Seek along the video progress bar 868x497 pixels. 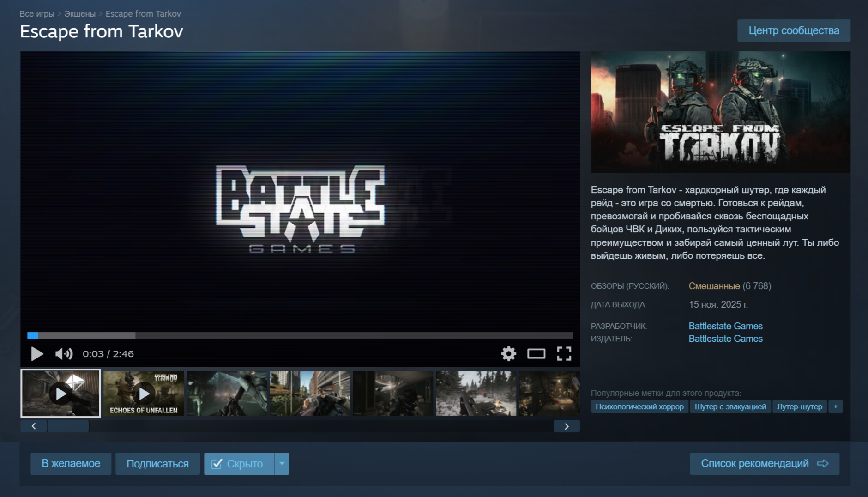click(x=300, y=335)
